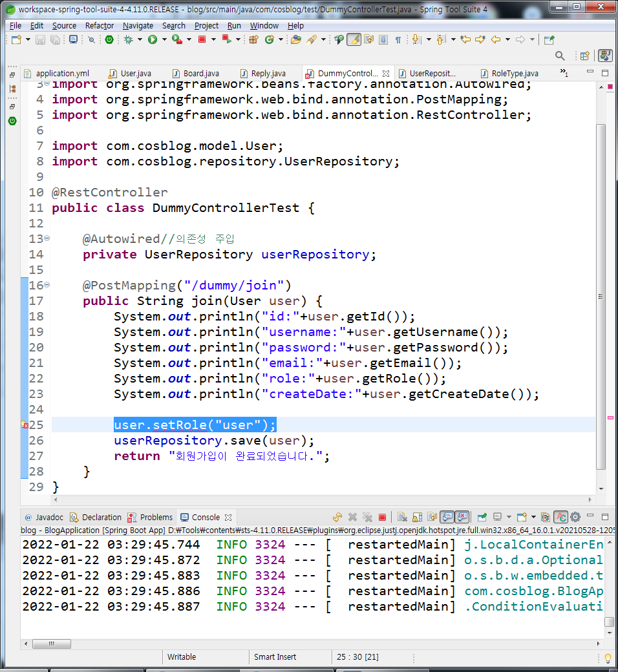Collapse the annotation fold at line 13

(x=47, y=238)
